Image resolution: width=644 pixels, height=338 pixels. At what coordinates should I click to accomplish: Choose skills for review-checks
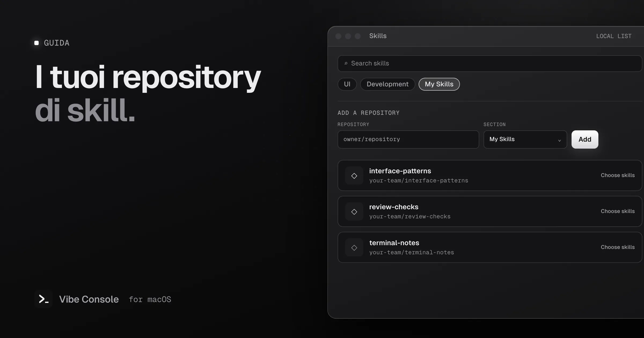click(618, 211)
